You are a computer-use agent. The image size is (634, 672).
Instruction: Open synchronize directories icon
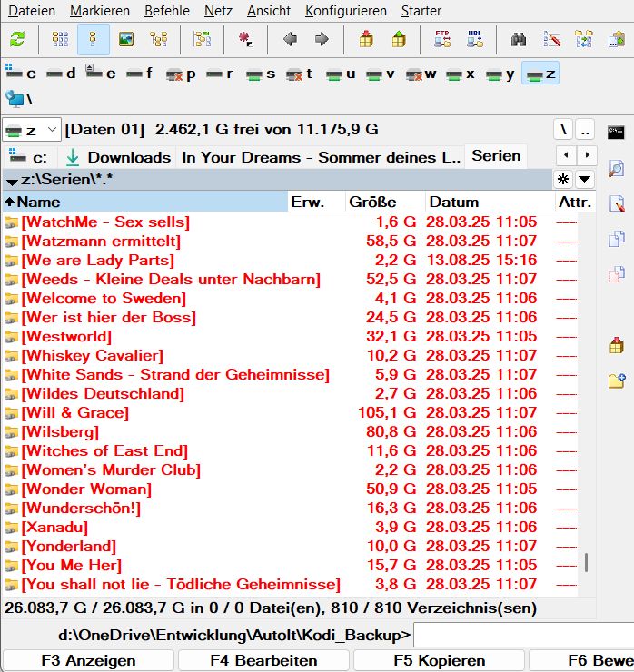(584, 40)
